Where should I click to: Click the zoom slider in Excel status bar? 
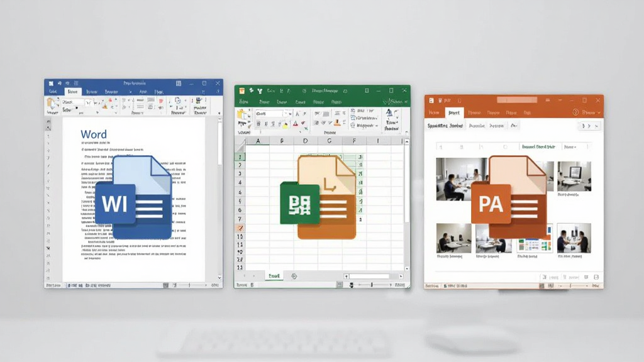[x=372, y=285]
